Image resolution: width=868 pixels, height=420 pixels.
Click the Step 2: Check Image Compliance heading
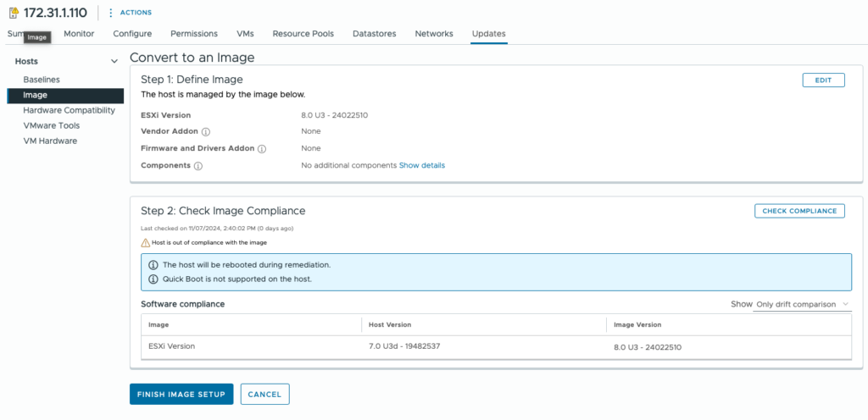(x=223, y=211)
